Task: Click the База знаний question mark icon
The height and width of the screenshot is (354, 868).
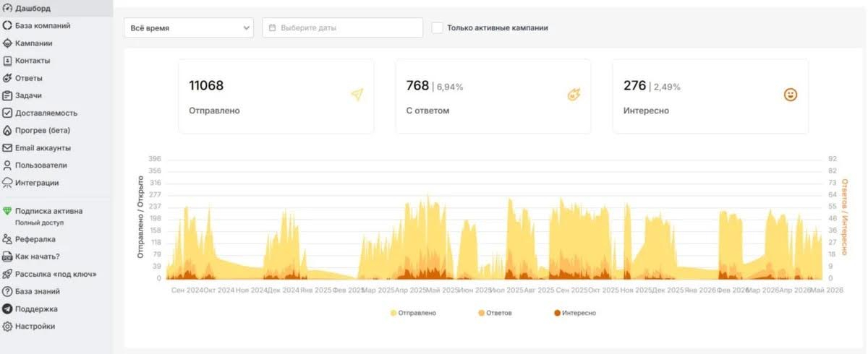Action: (7, 292)
